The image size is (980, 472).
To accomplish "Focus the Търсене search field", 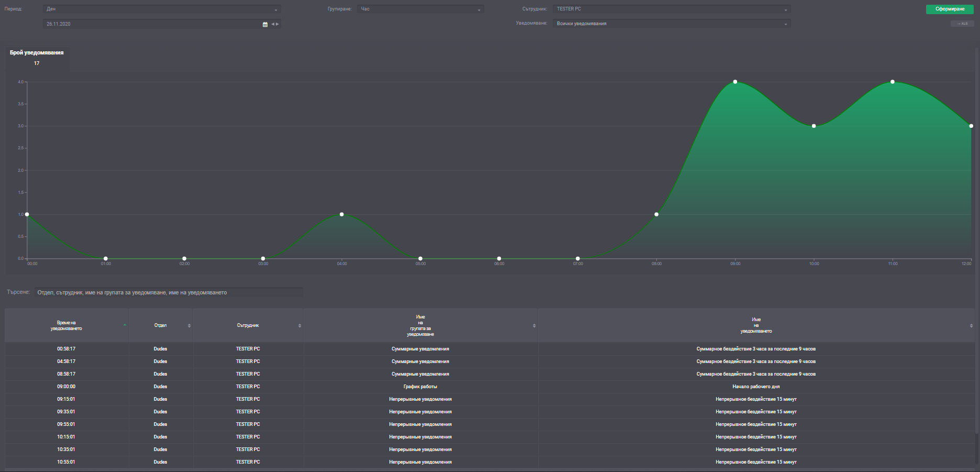I will [169, 292].
